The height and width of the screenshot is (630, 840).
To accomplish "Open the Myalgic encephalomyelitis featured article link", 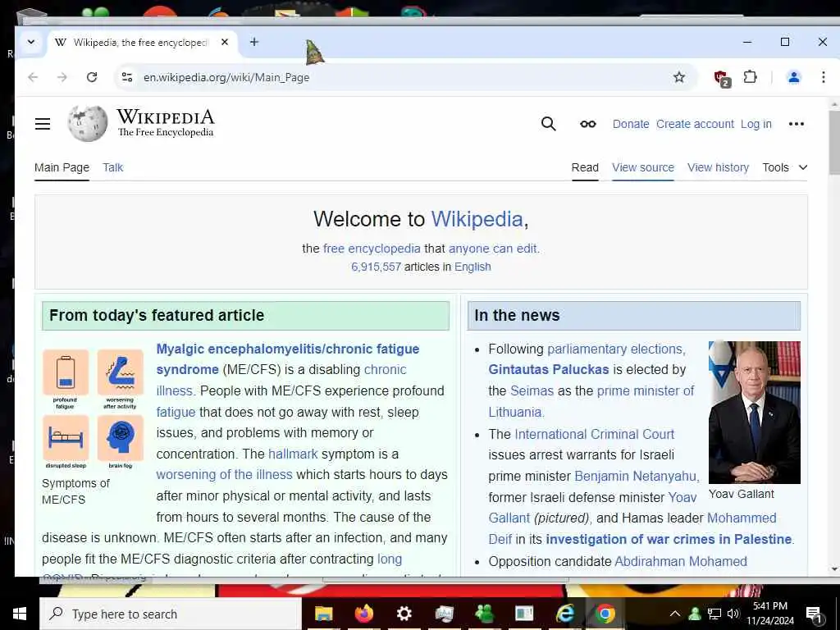I will (288, 359).
